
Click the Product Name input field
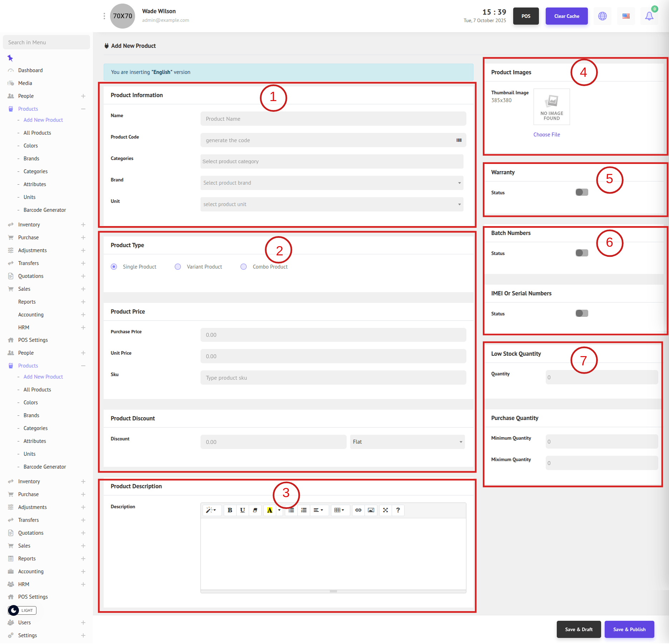point(333,119)
